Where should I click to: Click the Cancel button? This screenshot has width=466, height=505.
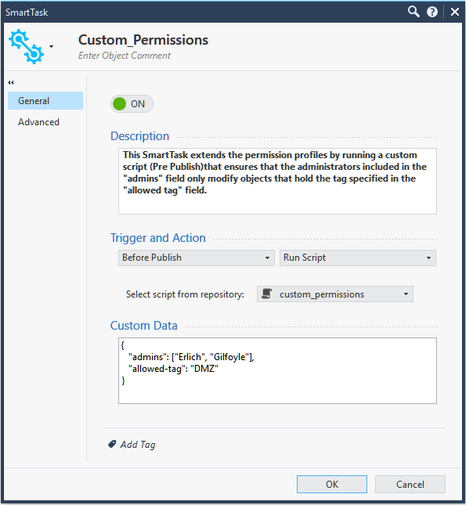pos(410,484)
